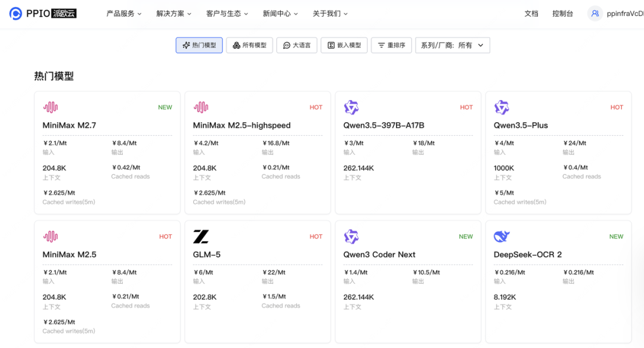Open the Qwen3 Coder Next model title
The height and width of the screenshot is (348, 644).
click(x=379, y=254)
